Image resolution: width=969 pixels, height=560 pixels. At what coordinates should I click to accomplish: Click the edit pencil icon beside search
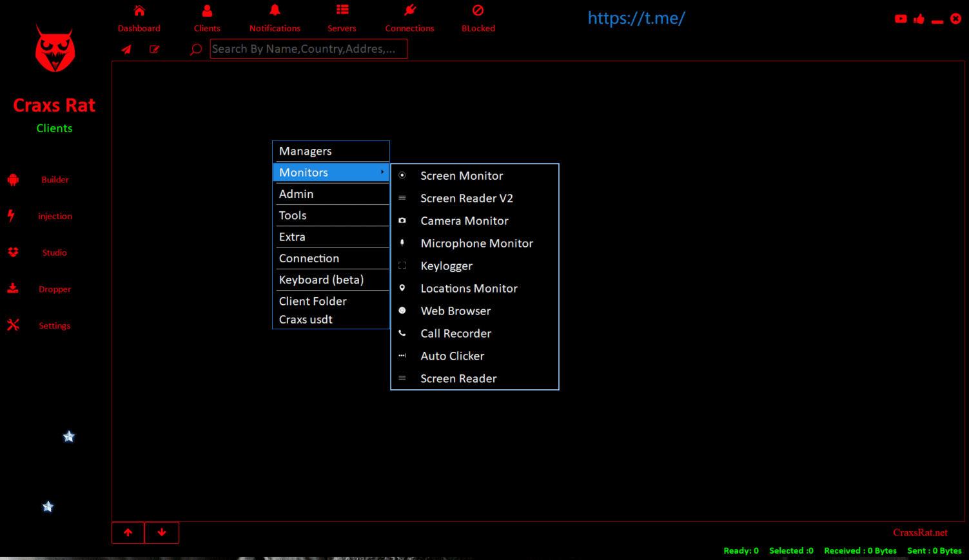pos(155,49)
